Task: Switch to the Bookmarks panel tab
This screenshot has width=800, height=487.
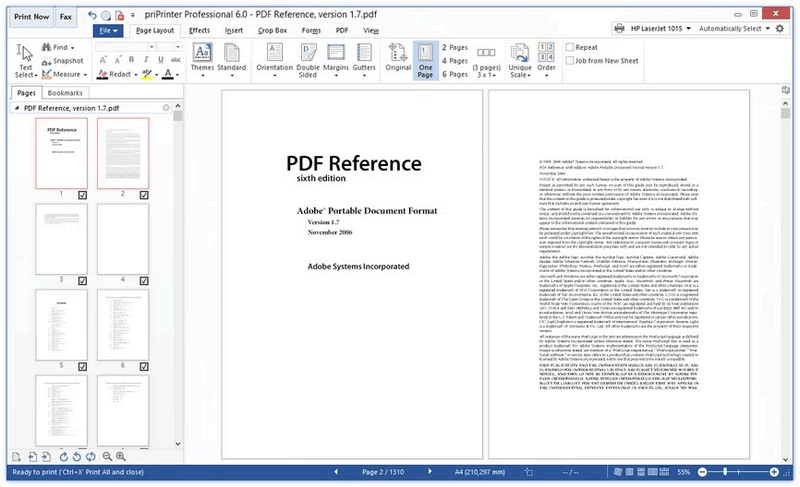Action: pos(65,93)
